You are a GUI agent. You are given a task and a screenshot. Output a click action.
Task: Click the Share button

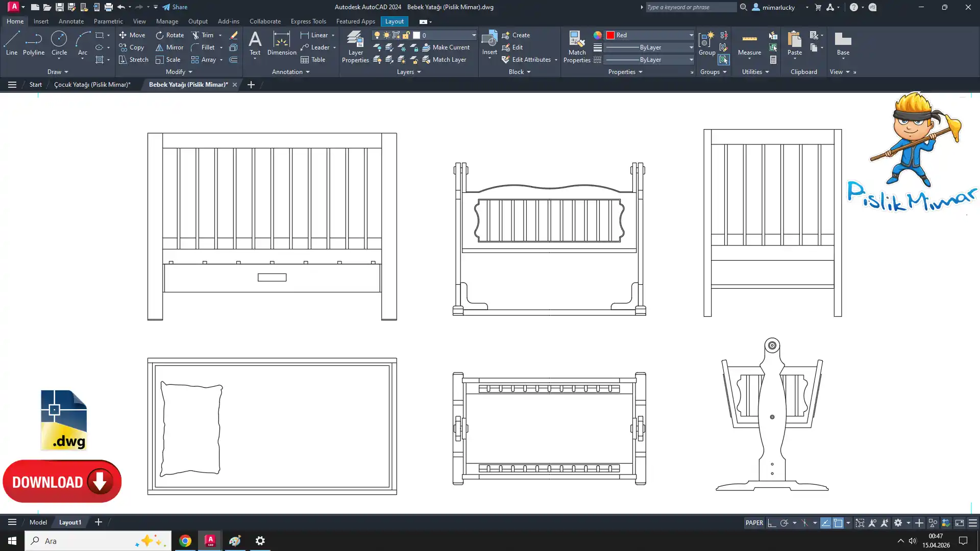click(x=175, y=7)
